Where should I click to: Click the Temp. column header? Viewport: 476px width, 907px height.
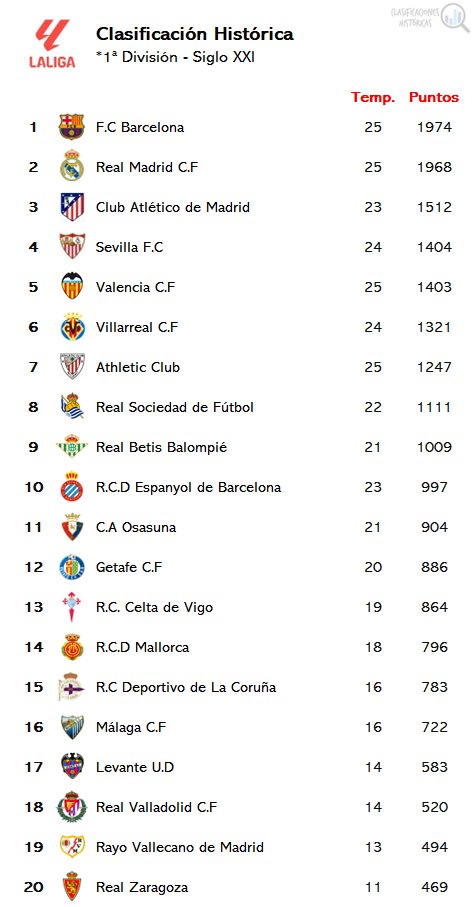click(x=373, y=97)
